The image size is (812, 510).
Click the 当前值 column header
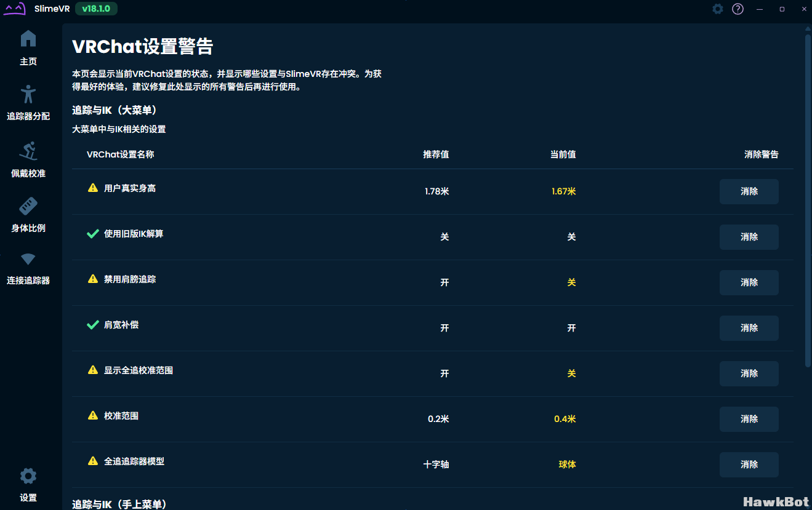pos(563,154)
